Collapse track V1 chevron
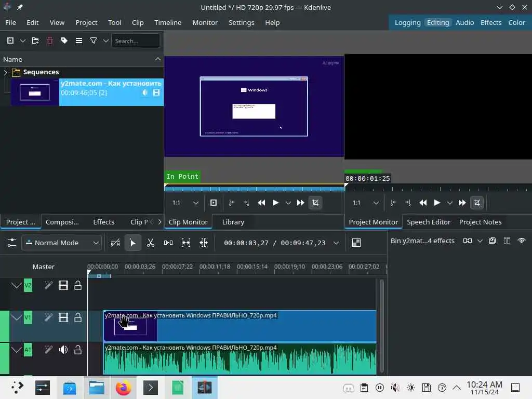Screen dimensions: 532x399 click(x=16, y=317)
